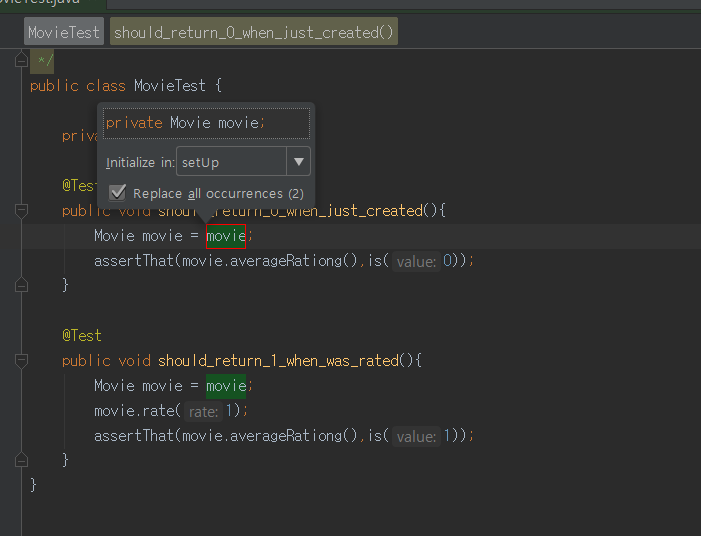Click the 'private Movie movie;' preview field

[x=206, y=123]
